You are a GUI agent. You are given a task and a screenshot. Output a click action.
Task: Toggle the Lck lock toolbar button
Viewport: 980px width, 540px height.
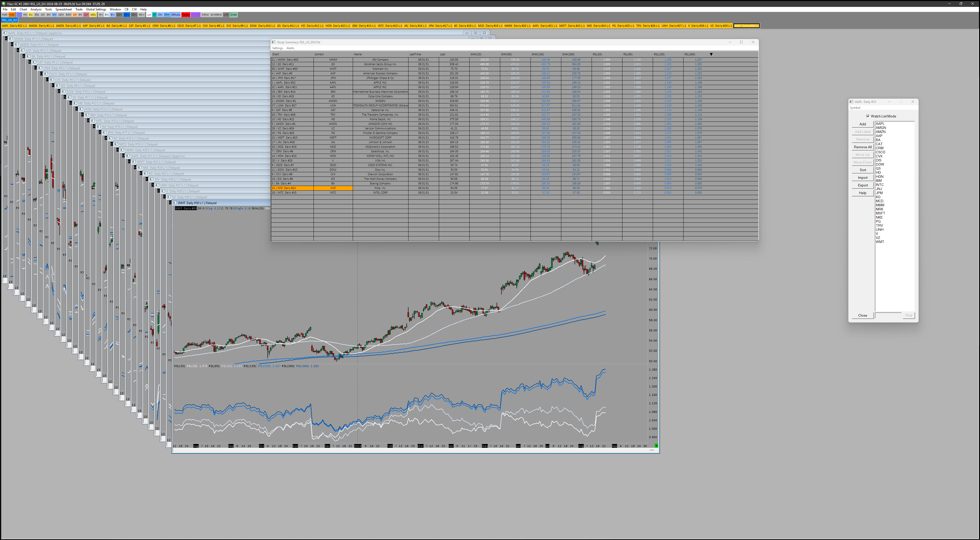click(x=149, y=15)
